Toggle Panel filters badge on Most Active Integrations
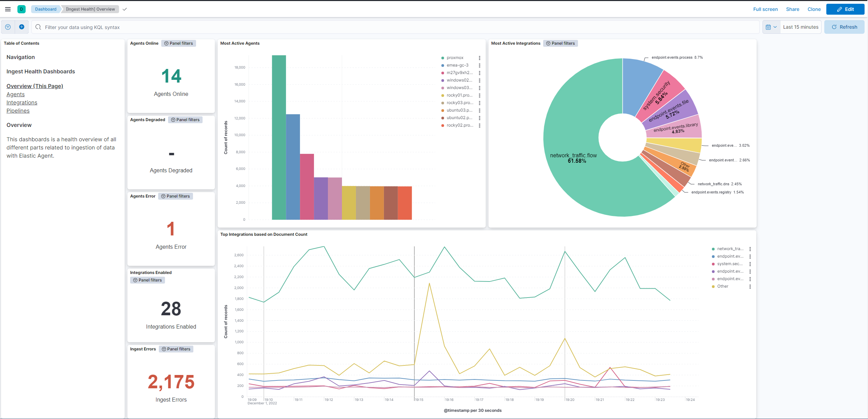Screen dimensions: 868x419 tap(560, 43)
